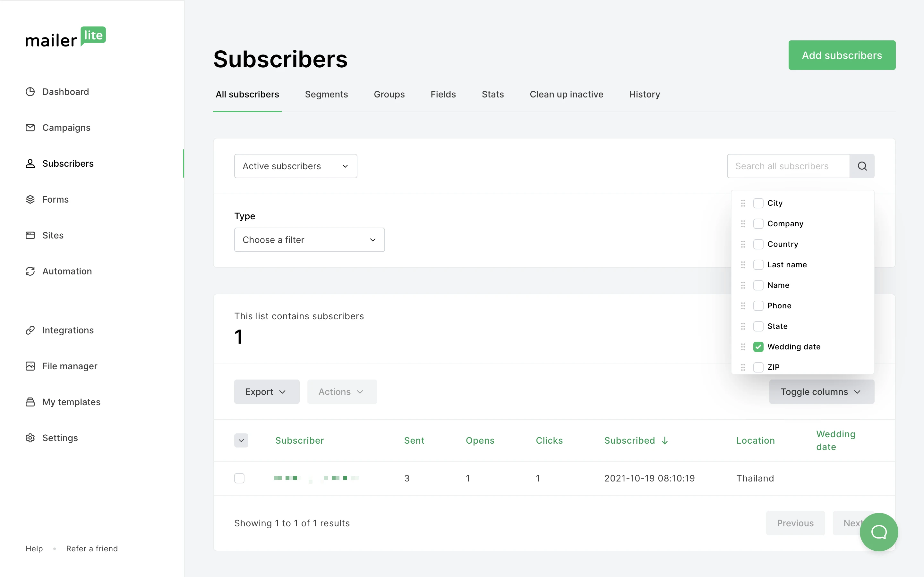Click the Automation refresh icon

(x=30, y=271)
